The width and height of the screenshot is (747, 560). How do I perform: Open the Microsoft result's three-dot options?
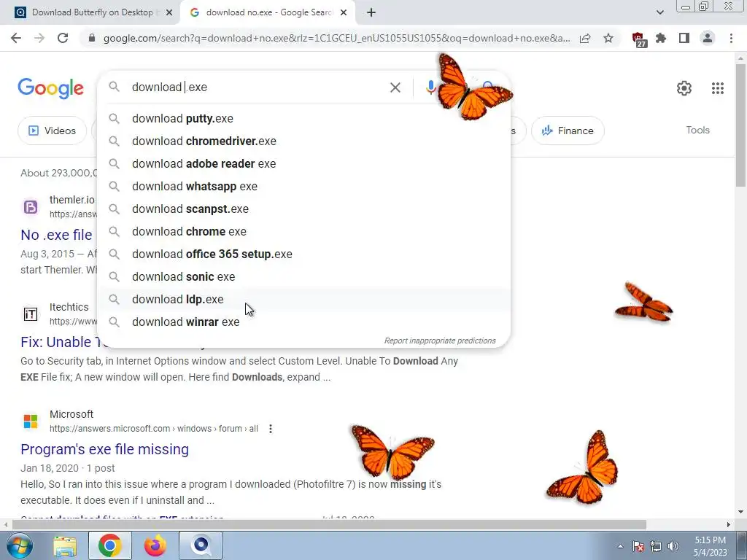coord(270,429)
